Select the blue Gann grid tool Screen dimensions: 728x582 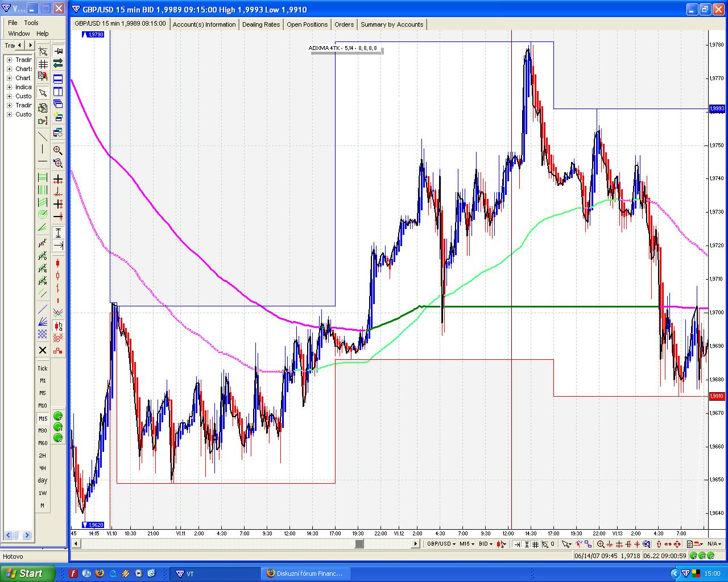43,335
